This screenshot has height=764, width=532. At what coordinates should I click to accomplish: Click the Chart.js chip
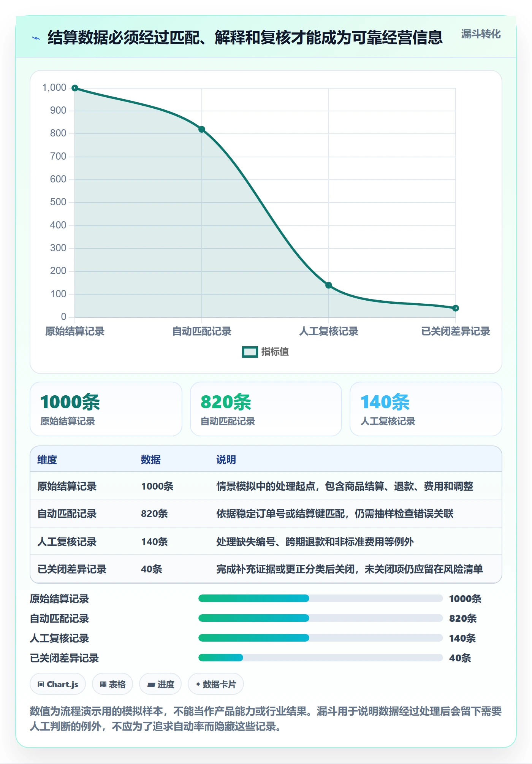[x=58, y=684]
